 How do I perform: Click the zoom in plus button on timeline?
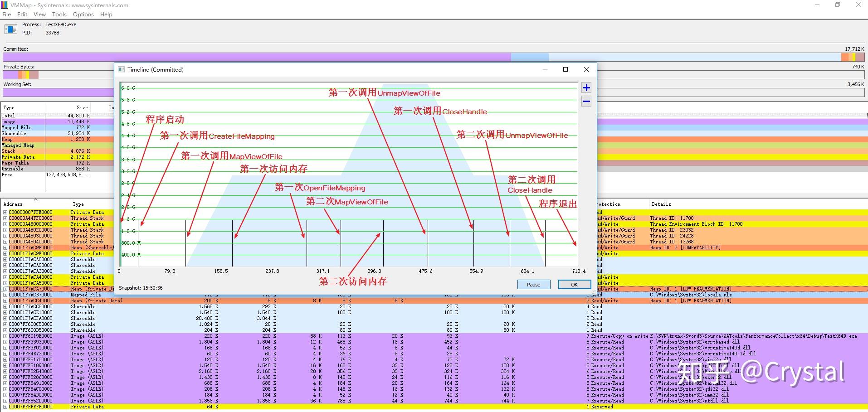[x=586, y=88]
